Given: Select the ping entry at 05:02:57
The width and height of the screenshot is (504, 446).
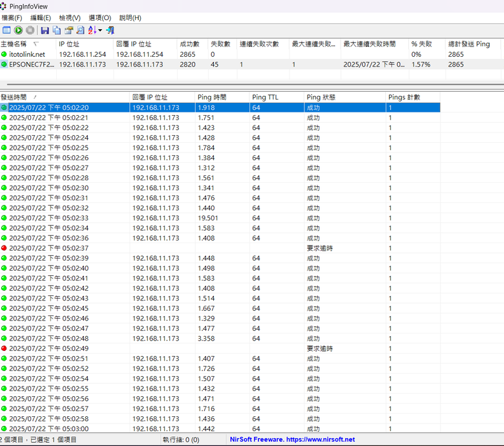Looking at the screenshot, I should [x=220, y=409].
